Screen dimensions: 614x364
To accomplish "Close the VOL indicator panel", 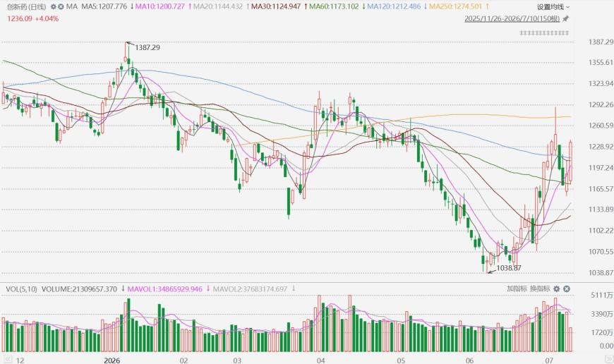I will [x=567, y=289].
